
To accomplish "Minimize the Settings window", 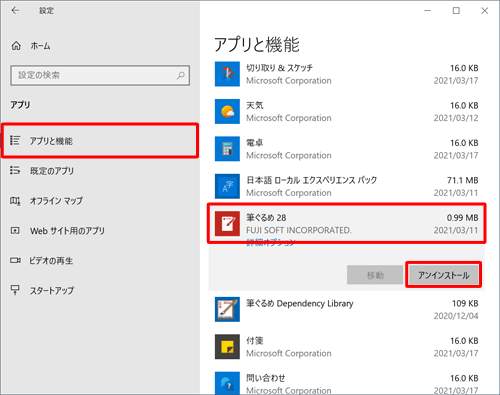I will (427, 11).
